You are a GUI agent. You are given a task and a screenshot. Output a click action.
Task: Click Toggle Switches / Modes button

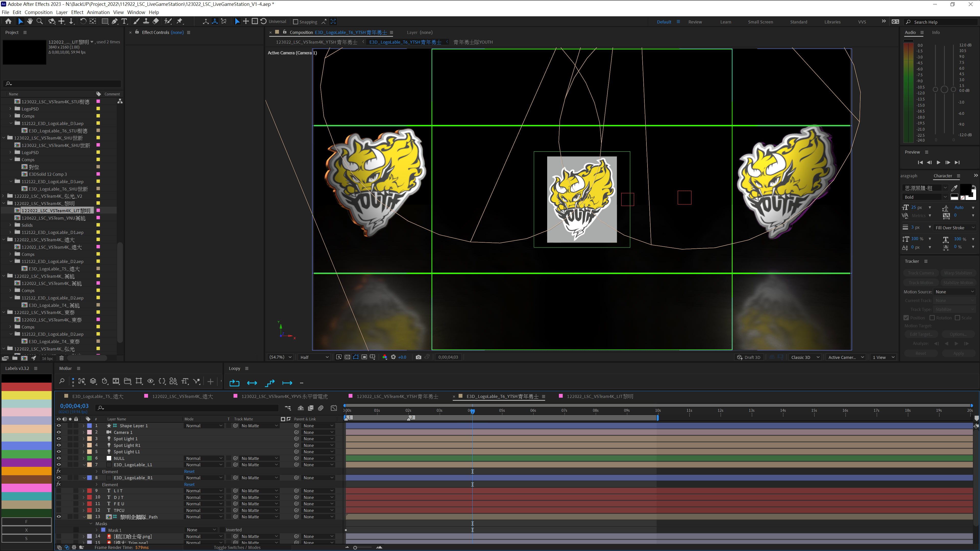point(237,548)
